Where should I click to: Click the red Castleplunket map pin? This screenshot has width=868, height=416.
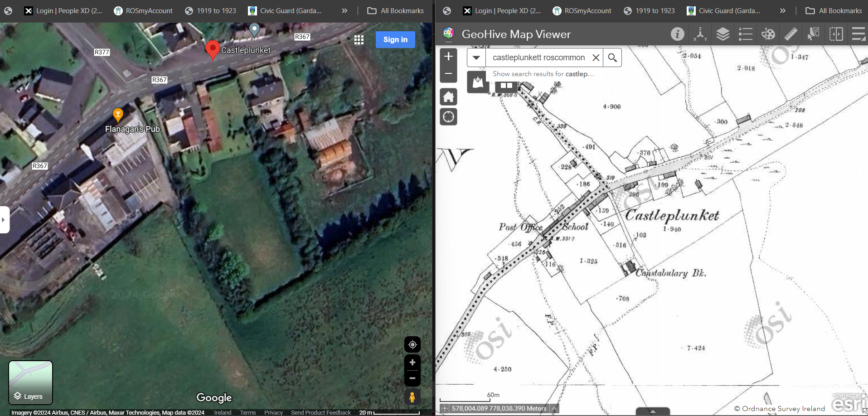coord(212,50)
